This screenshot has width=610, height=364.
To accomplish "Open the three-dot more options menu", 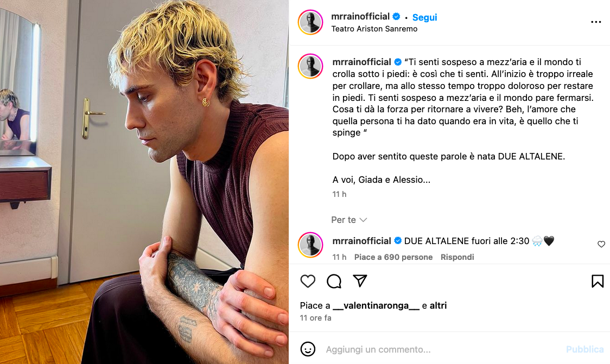I will tap(596, 22).
